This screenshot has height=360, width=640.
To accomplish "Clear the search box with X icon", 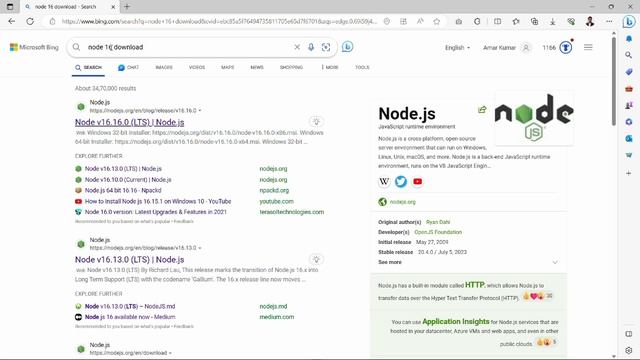I will (297, 47).
